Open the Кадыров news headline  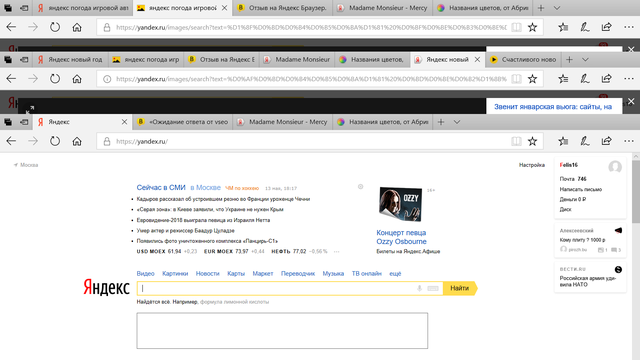click(223, 199)
